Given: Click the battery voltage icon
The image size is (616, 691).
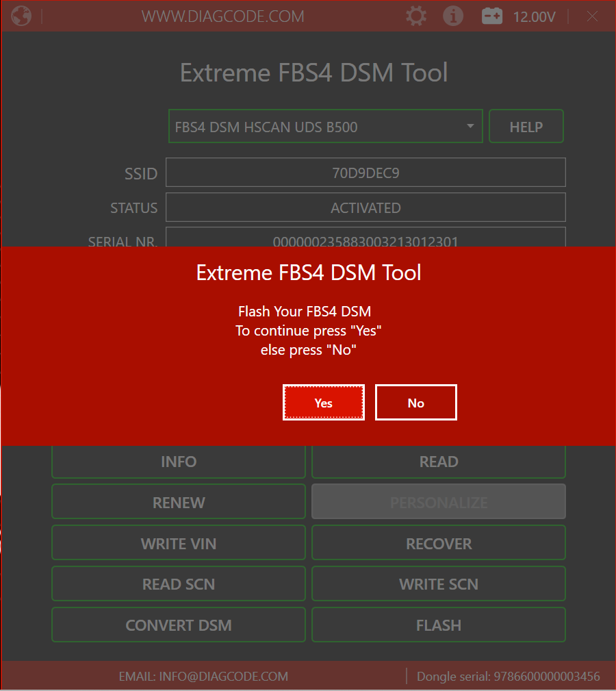Looking at the screenshot, I should pos(492,16).
